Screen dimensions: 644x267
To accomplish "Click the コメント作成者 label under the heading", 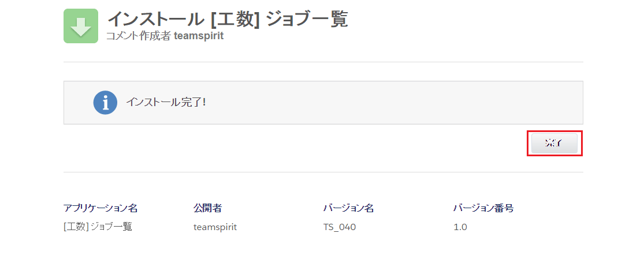I will [x=139, y=36].
